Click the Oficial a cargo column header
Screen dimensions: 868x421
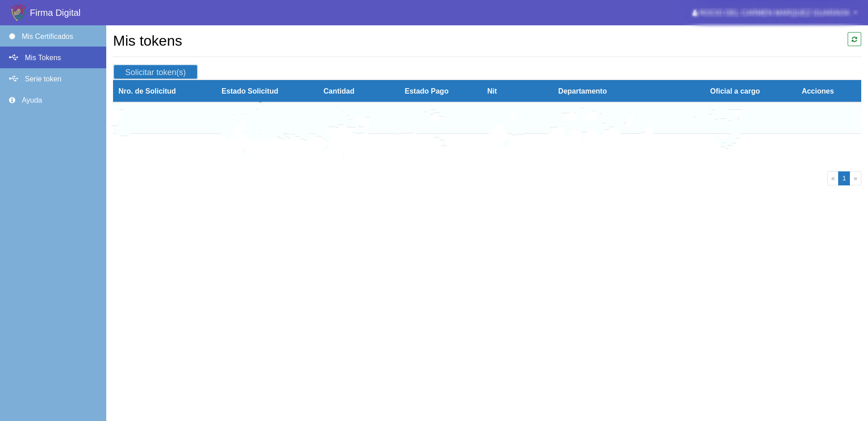coord(735,91)
